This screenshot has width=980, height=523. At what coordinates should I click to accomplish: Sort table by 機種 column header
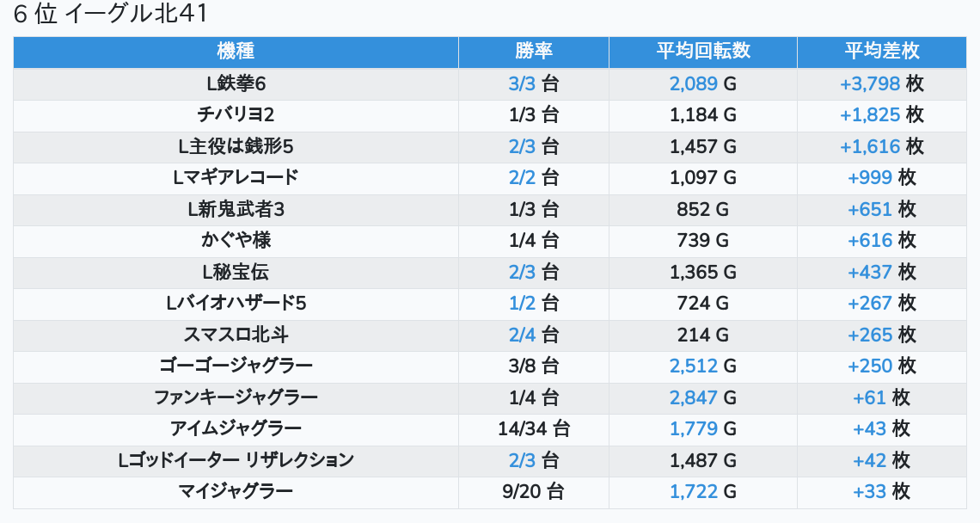(236, 51)
